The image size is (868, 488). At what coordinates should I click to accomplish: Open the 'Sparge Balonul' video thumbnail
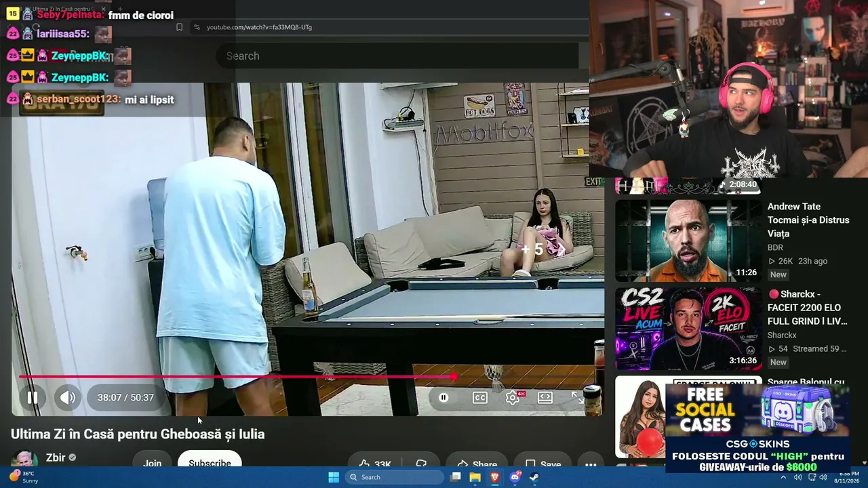641,417
